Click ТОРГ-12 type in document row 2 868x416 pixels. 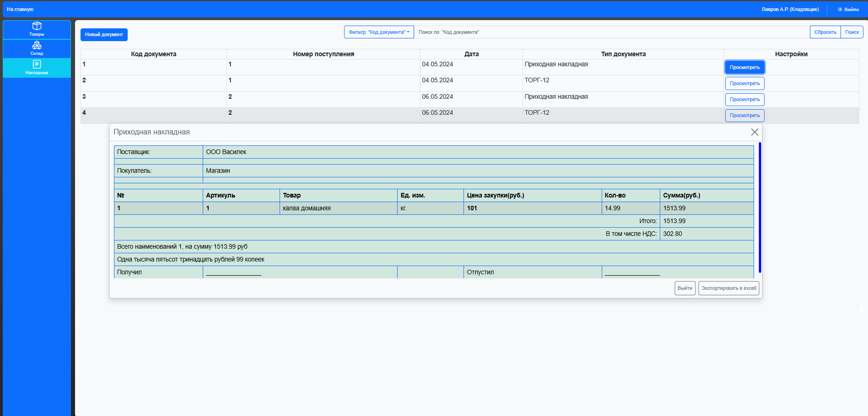(537, 80)
